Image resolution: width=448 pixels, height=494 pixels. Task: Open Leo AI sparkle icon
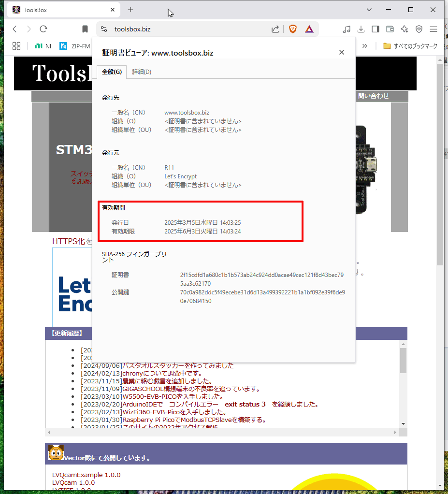click(x=405, y=29)
